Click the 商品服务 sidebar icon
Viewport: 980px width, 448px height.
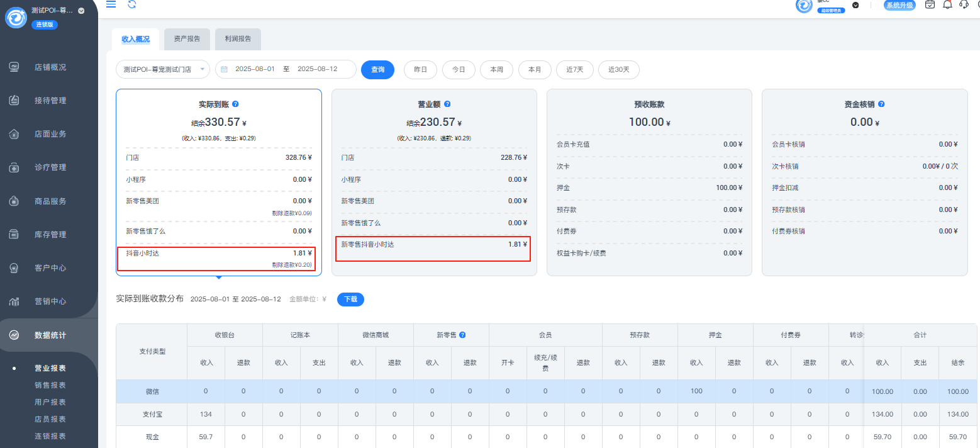click(14, 201)
